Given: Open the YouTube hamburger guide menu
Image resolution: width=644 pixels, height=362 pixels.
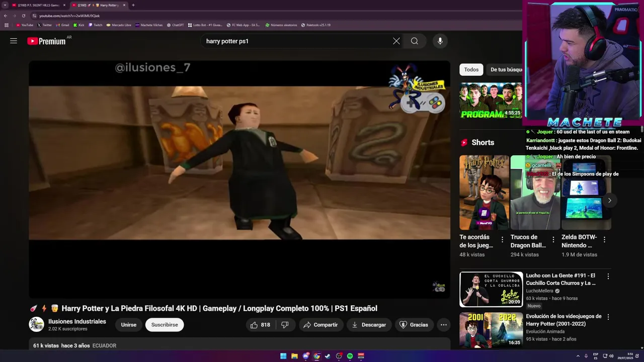Looking at the screenshot, I should (14, 41).
